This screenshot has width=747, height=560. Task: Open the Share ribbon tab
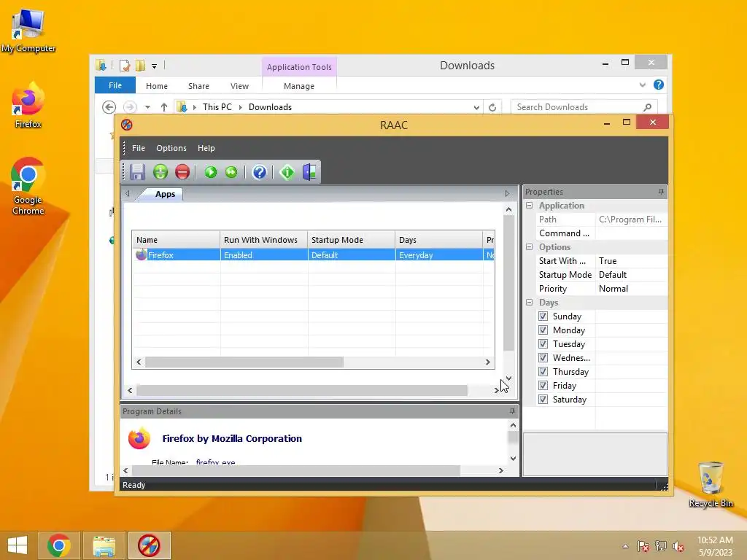(198, 86)
